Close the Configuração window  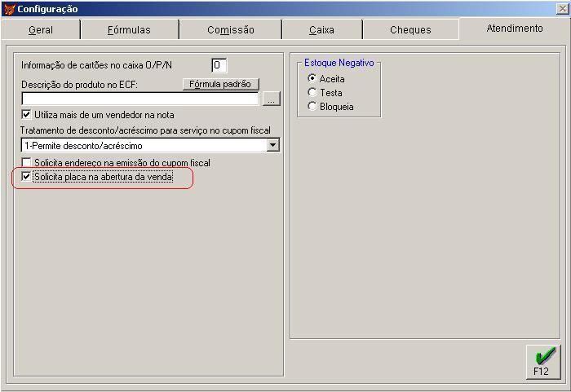point(562,9)
